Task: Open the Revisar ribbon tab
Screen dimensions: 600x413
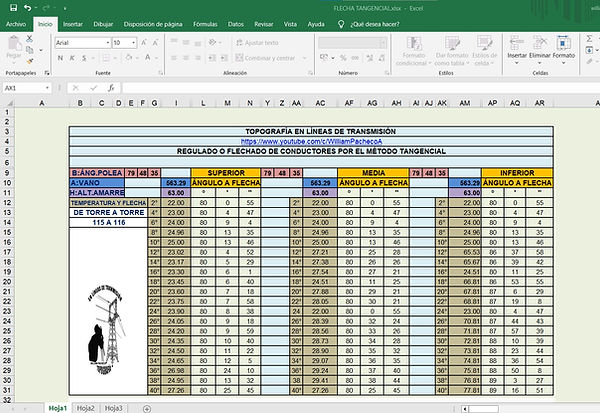Action: pos(264,24)
